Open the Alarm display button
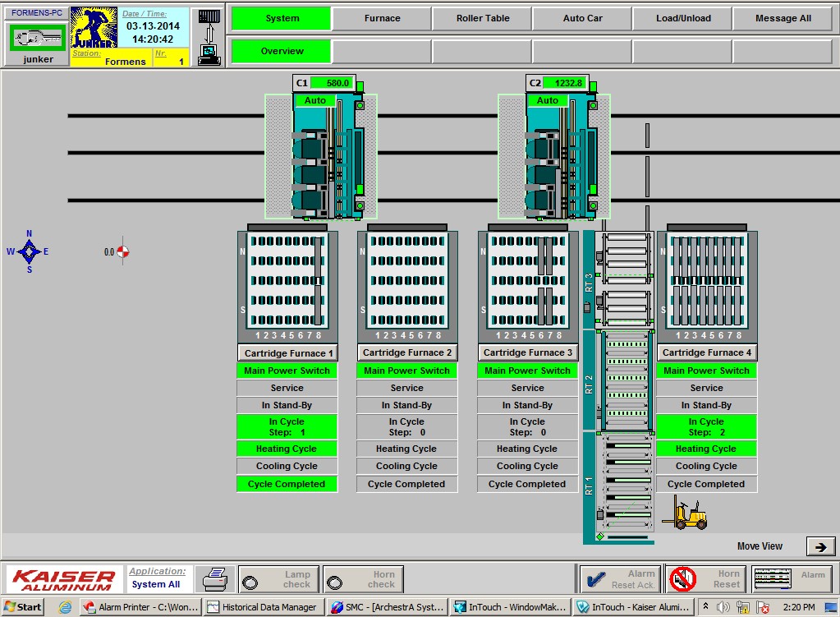840x617 pixels. pos(792,578)
